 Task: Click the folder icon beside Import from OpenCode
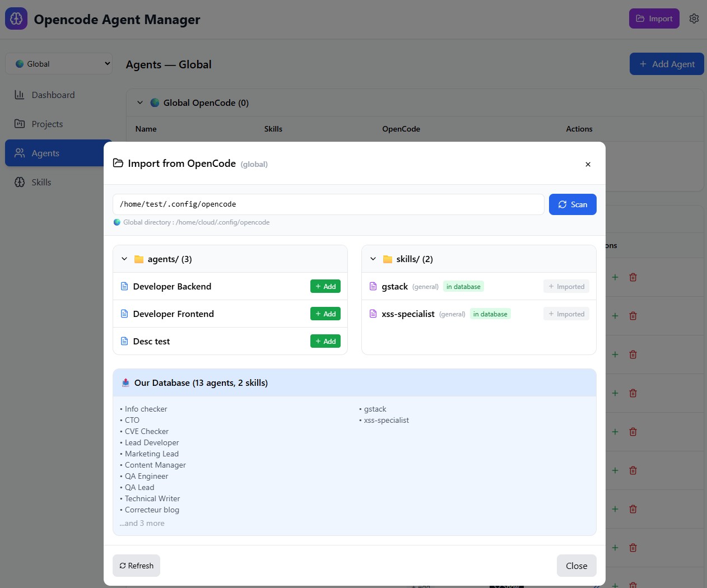[118, 163]
